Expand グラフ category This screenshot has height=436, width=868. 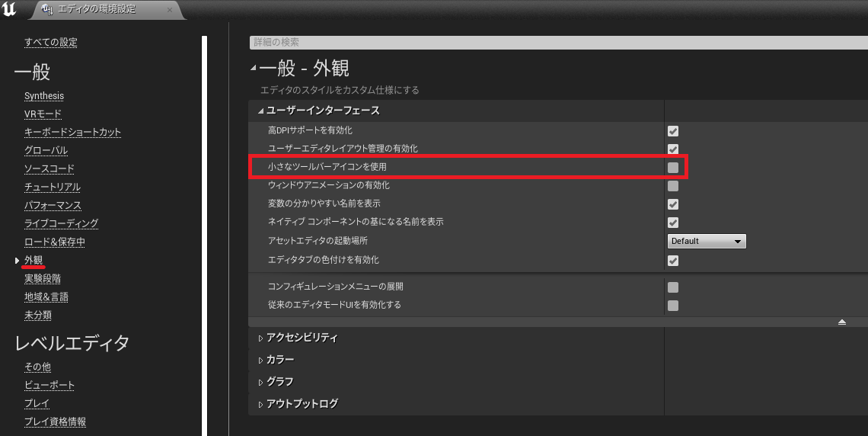pyautogui.click(x=260, y=382)
